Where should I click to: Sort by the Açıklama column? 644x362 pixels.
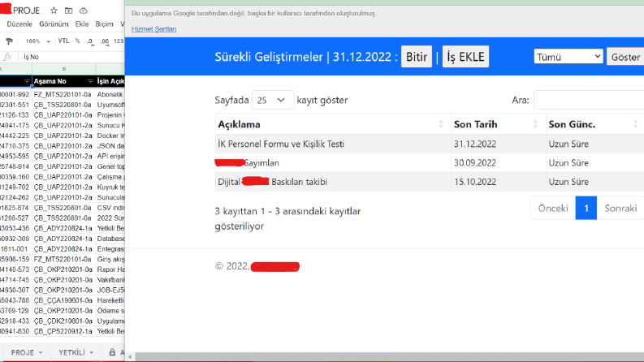pyautogui.click(x=333, y=124)
